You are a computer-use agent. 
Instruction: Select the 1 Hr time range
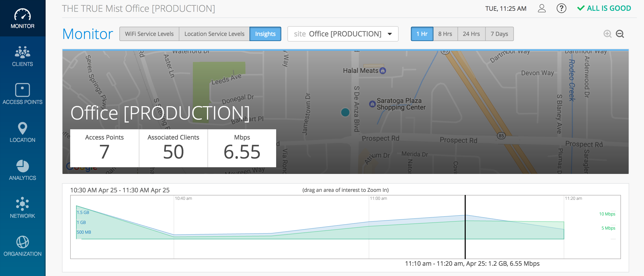coord(422,34)
